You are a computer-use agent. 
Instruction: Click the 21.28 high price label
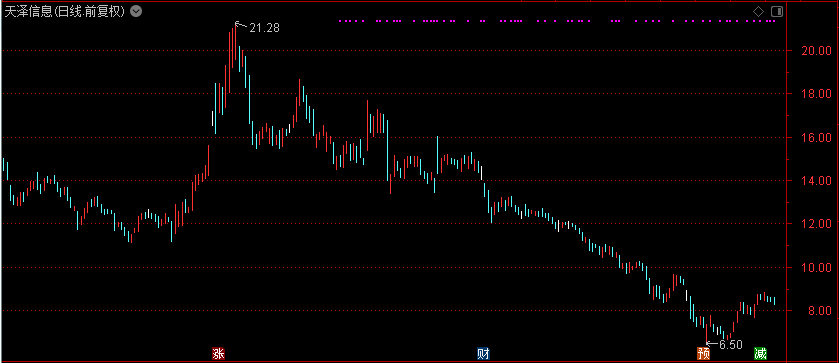[264, 28]
